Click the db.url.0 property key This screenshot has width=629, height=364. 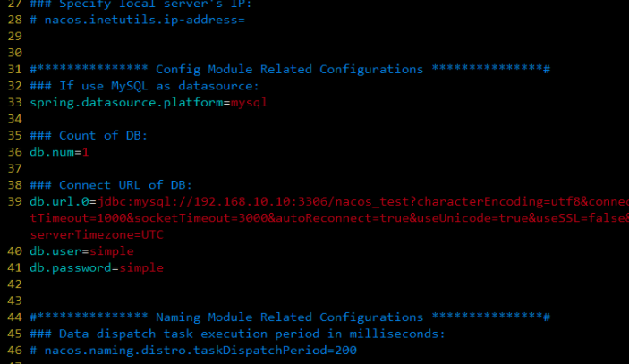click(x=59, y=201)
